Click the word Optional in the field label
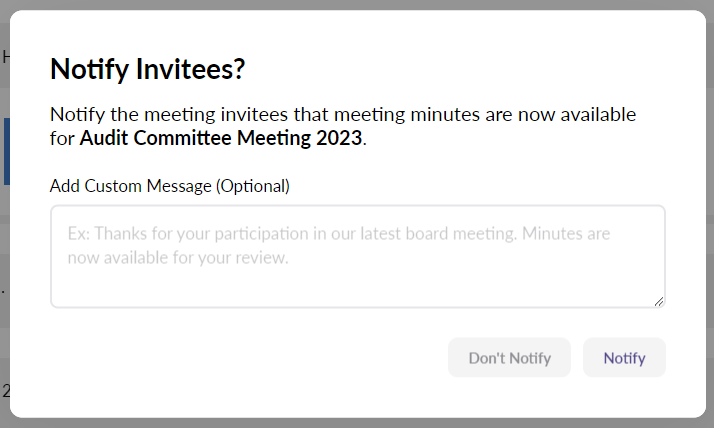714x428 pixels. pos(253,186)
